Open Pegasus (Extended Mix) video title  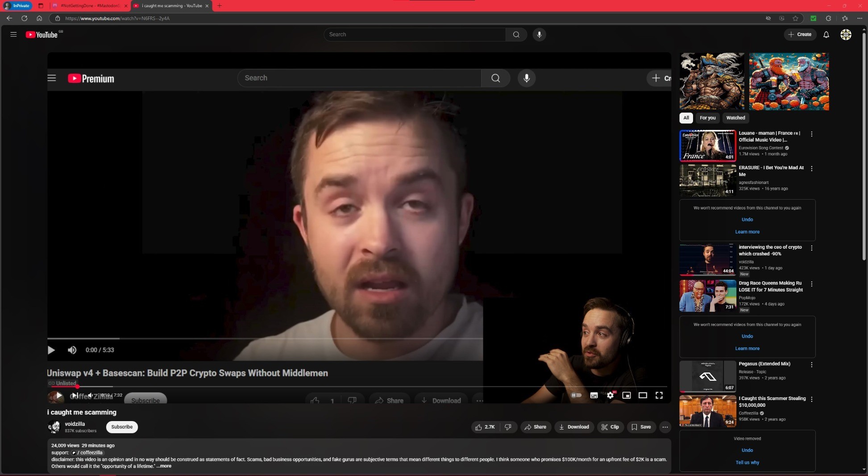764,364
